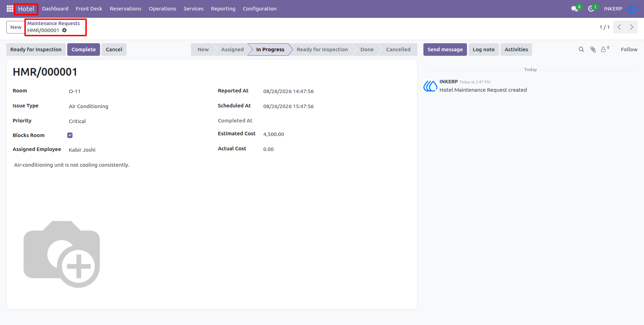The height and width of the screenshot is (325, 644).
Task: Select the Assigned status stage
Action: click(x=232, y=50)
